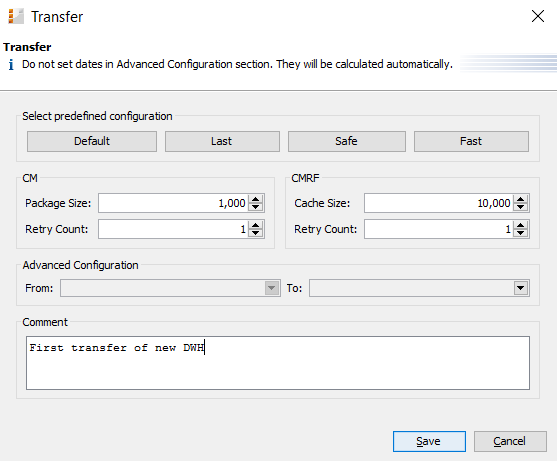The image size is (557, 461).
Task: Open the To date dropdown
Action: click(521, 288)
